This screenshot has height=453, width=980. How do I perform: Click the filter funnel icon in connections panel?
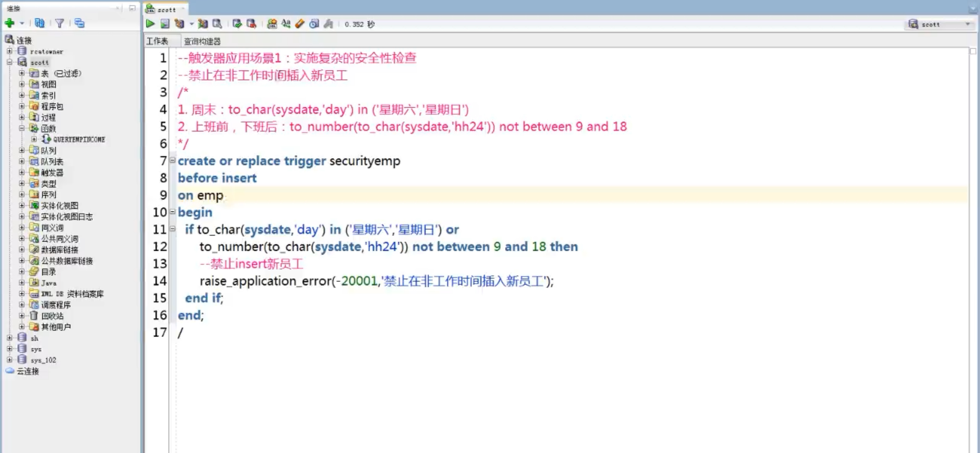[59, 23]
